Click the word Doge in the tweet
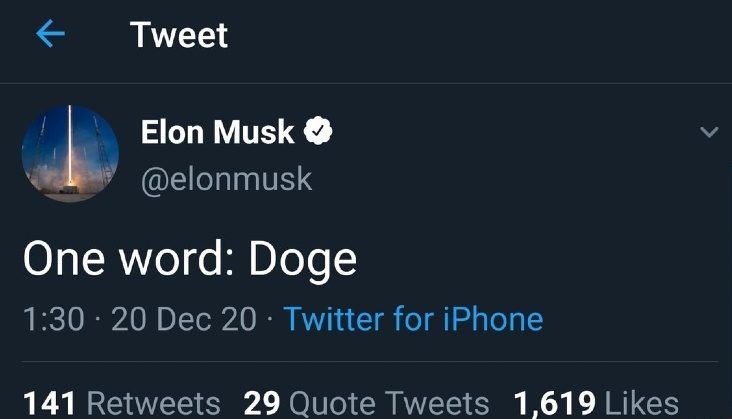 (302, 260)
